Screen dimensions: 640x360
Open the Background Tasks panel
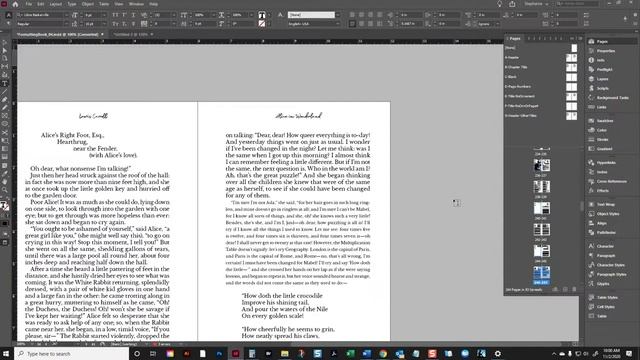pos(612,98)
